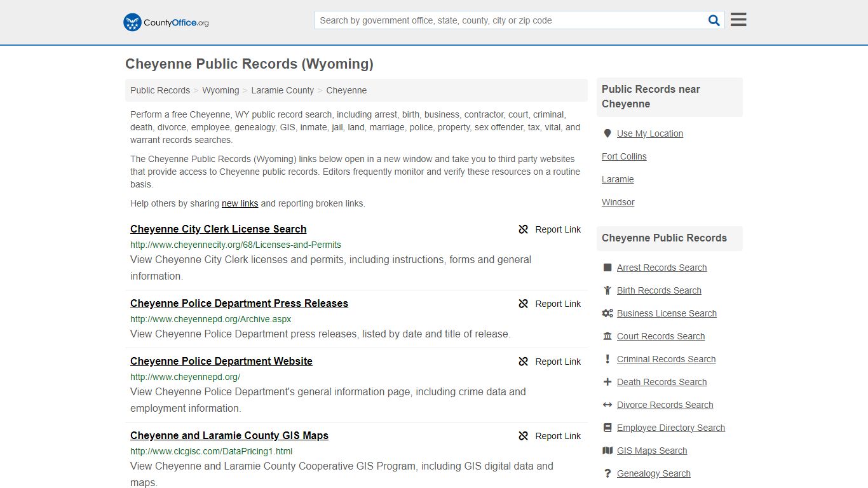868x488 pixels.
Task: Open Fort Collins public records
Action: tap(624, 156)
